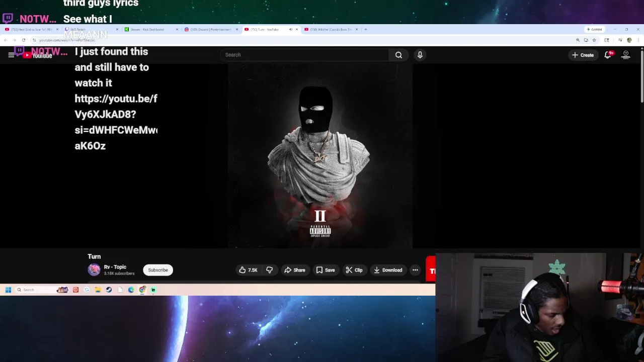The height and width of the screenshot is (362, 644).
Task: Open Steam from the taskbar
Action: (x=109, y=290)
